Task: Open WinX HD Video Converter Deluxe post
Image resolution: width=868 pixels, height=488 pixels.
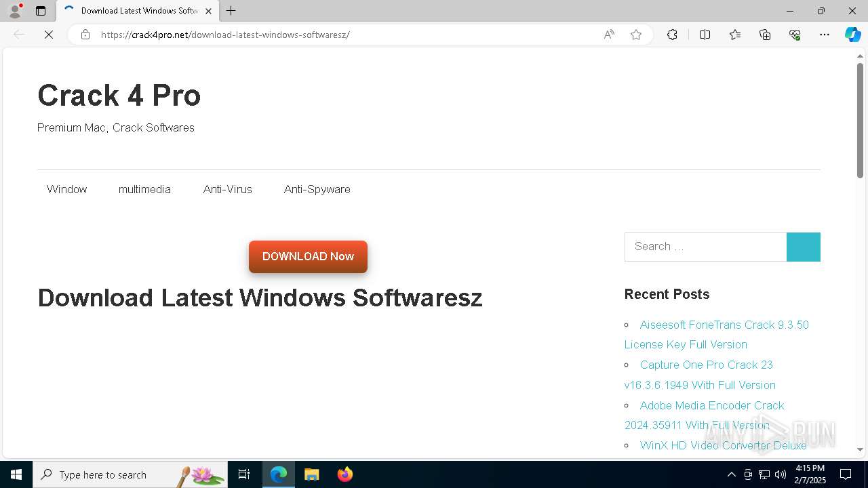Action: coord(724,445)
